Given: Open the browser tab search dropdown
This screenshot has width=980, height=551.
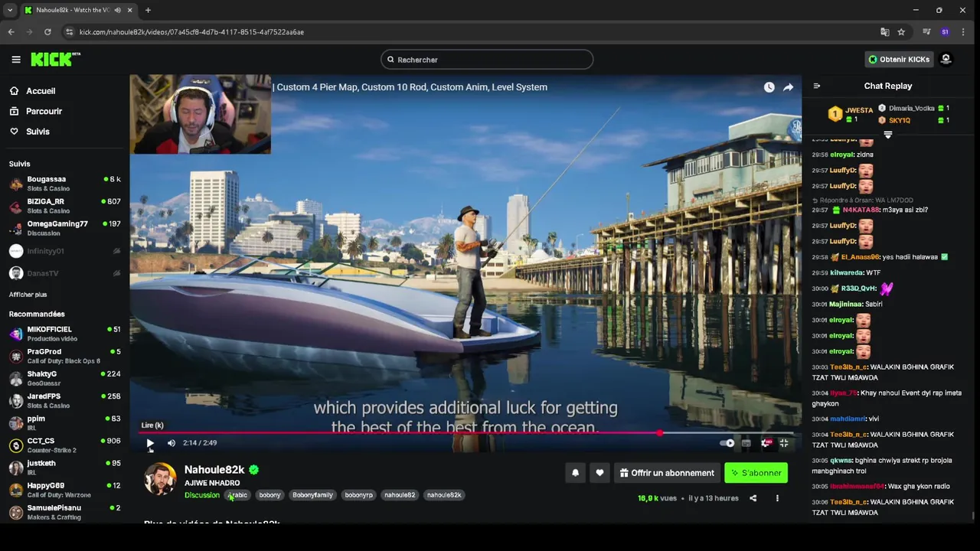Looking at the screenshot, I should [x=10, y=10].
